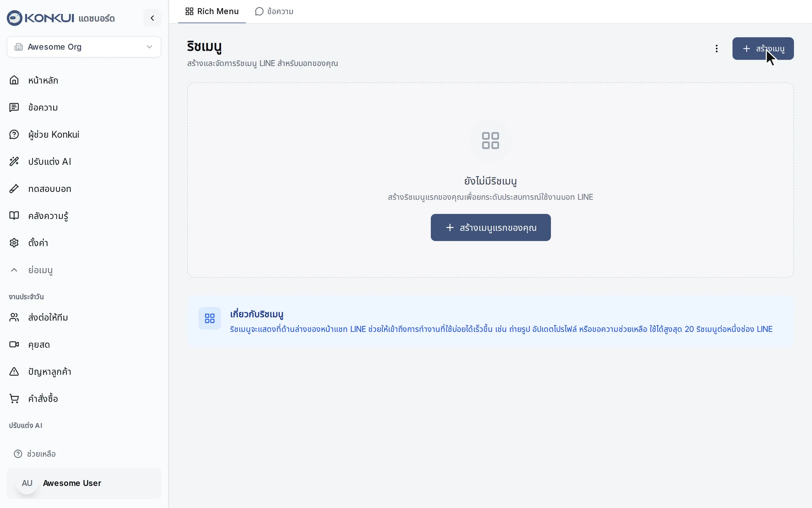Open the คำสั่งซื้อ shopping cart icon
Screen dimensions: 812x508
(x=14, y=399)
